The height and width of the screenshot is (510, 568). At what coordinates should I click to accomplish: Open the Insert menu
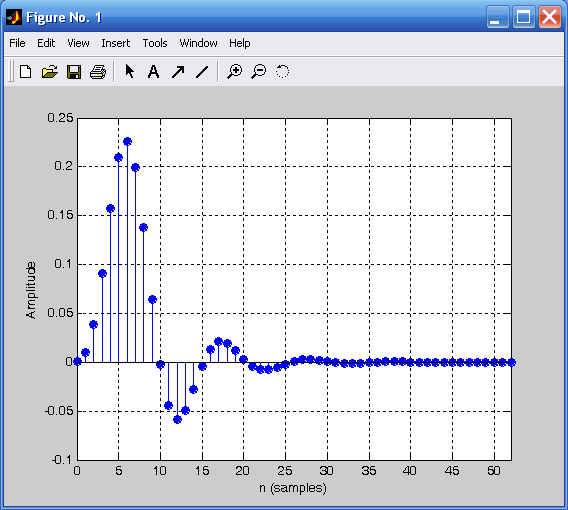tap(116, 43)
